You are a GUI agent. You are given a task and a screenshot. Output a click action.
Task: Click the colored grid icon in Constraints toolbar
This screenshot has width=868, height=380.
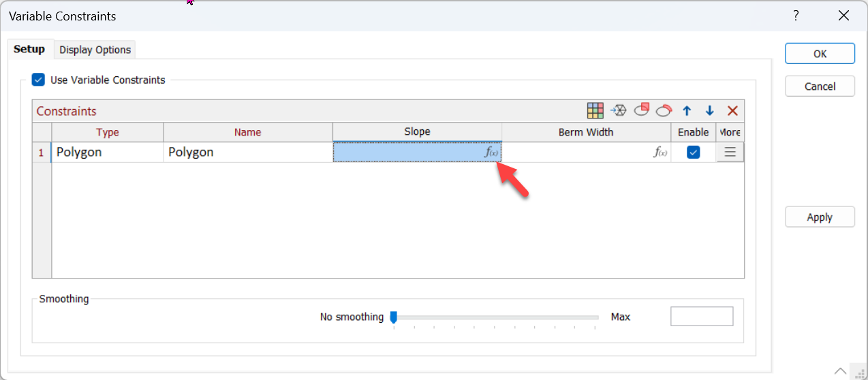click(x=595, y=111)
